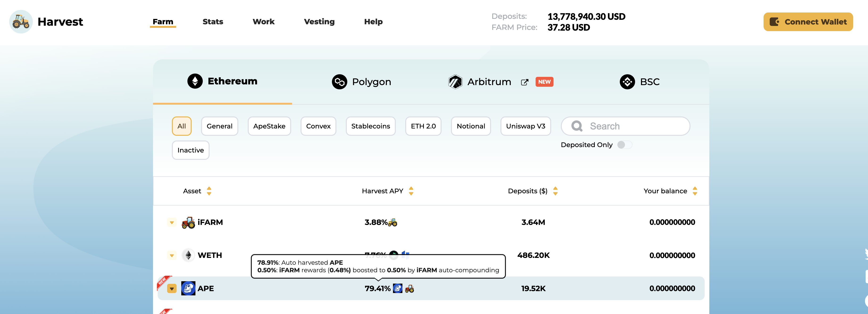The image size is (868, 314).
Task: Collapse the APE row arrow
Action: (172, 289)
